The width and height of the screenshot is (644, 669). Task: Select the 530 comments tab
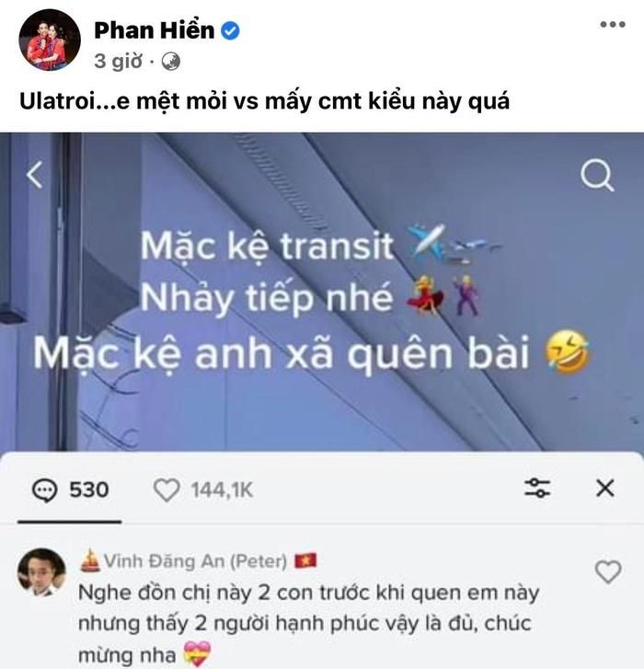(x=70, y=490)
